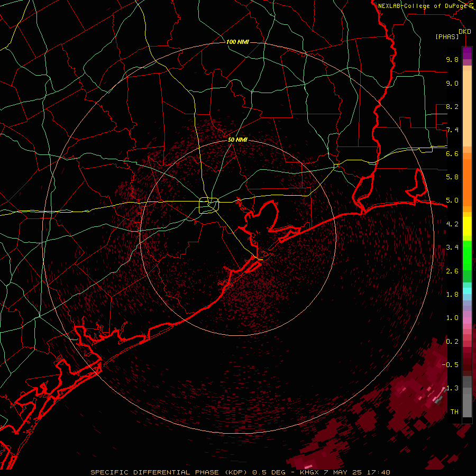Image resolution: width=476 pixels, height=476 pixels.
Task: Click the 4.2 legend value
Action: tap(452, 224)
